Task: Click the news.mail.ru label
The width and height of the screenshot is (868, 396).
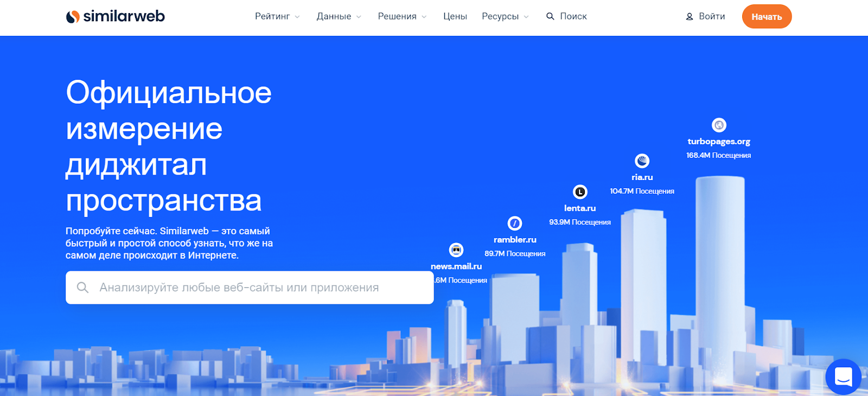Action: pos(456,266)
